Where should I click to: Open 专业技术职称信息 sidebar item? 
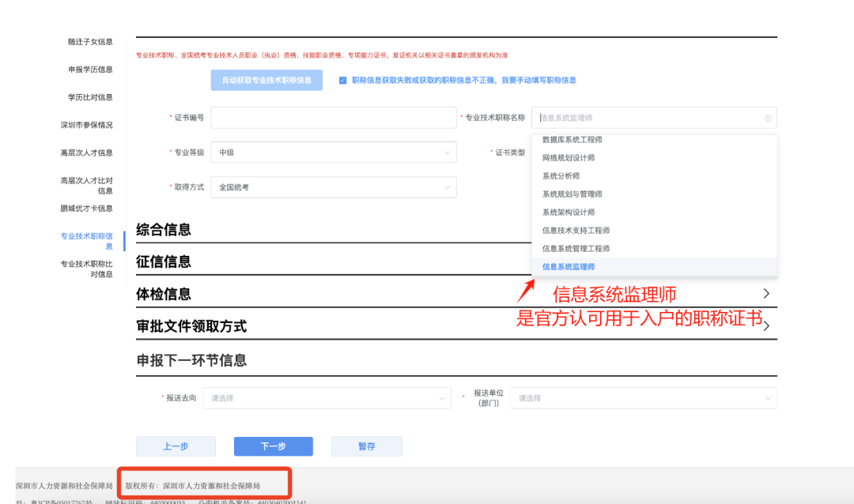[87, 241]
